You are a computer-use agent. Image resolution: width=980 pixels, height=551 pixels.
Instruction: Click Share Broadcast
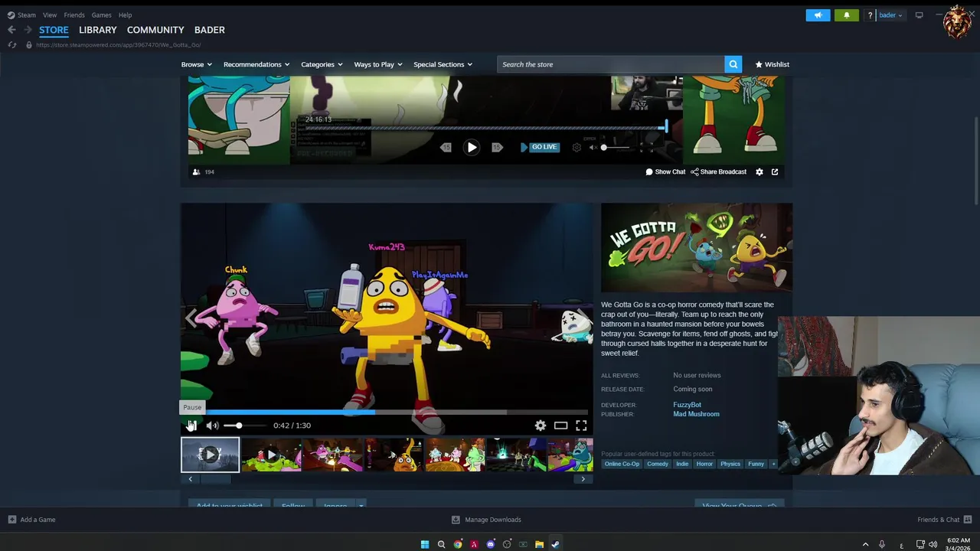(x=718, y=171)
